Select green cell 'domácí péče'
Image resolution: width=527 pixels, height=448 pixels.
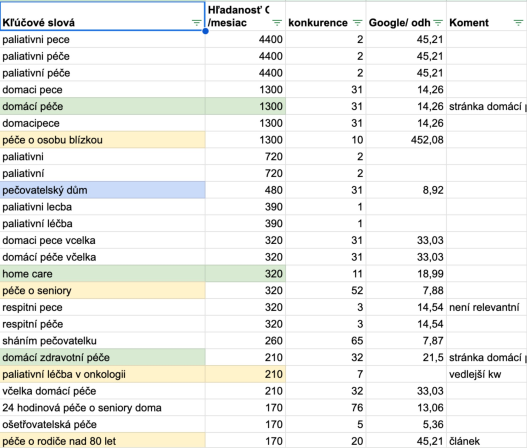pos(103,106)
